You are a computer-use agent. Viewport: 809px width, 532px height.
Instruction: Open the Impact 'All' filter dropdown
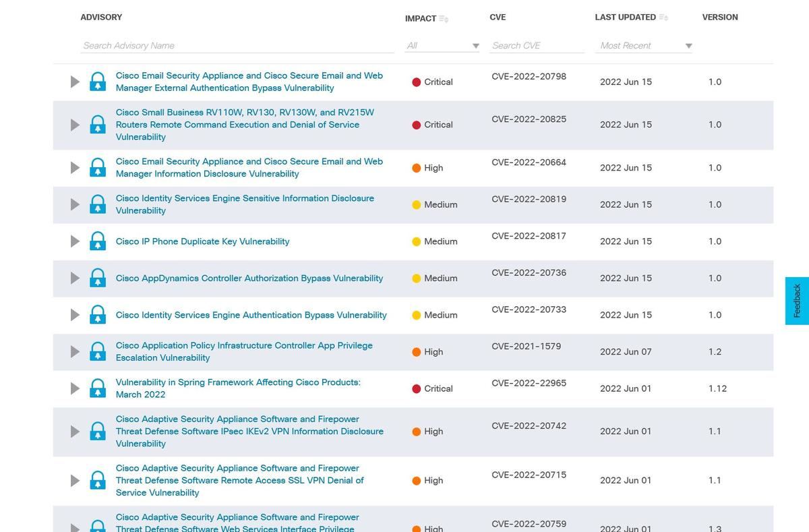click(442, 46)
